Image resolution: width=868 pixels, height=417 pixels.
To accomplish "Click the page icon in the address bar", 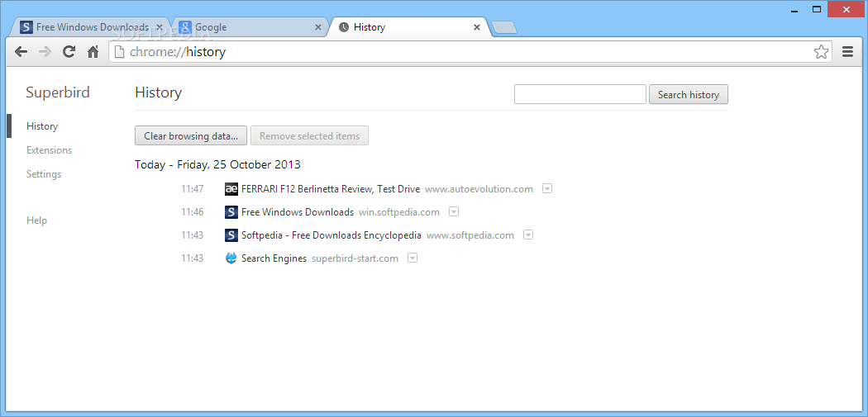I will click(x=118, y=52).
